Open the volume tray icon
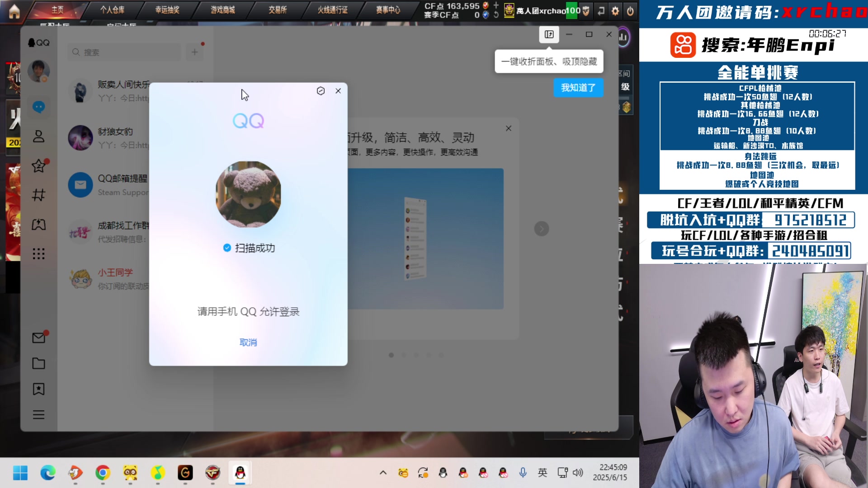The image size is (868, 488). coord(578,473)
